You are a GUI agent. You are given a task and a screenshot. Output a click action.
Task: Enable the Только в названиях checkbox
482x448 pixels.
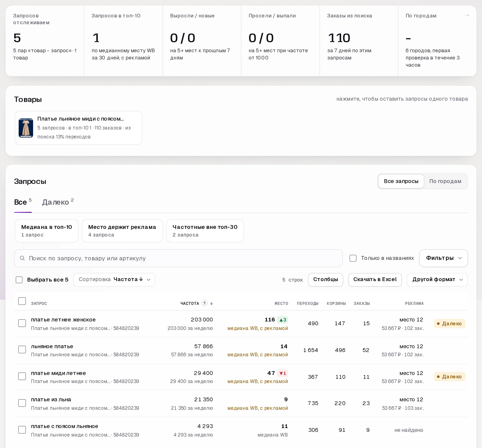click(x=353, y=258)
